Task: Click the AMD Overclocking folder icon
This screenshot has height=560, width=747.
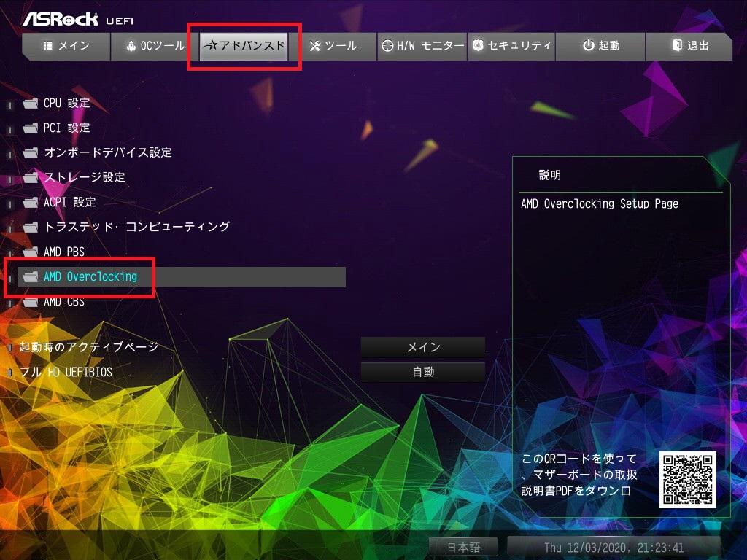Action: pyautogui.click(x=31, y=276)
